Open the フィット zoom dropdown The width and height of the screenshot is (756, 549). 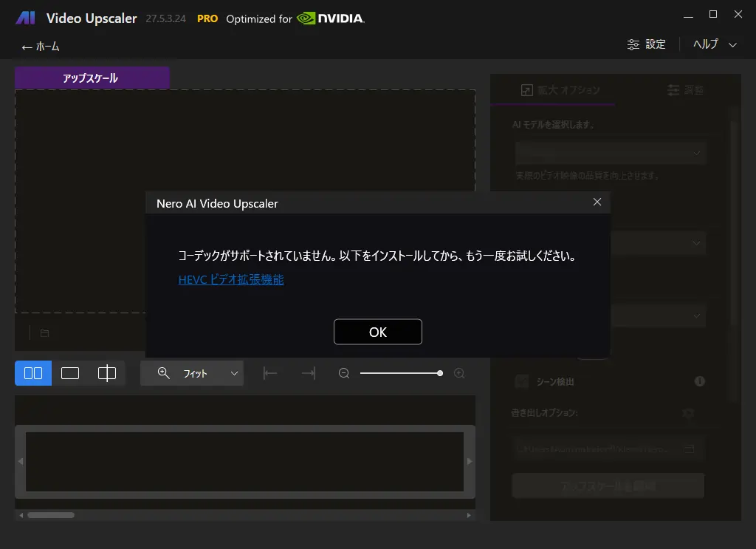click(x=192, y=373)
